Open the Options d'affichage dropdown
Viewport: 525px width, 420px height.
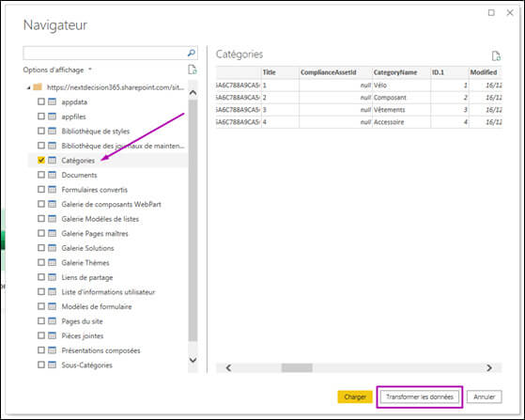[57, 70]
